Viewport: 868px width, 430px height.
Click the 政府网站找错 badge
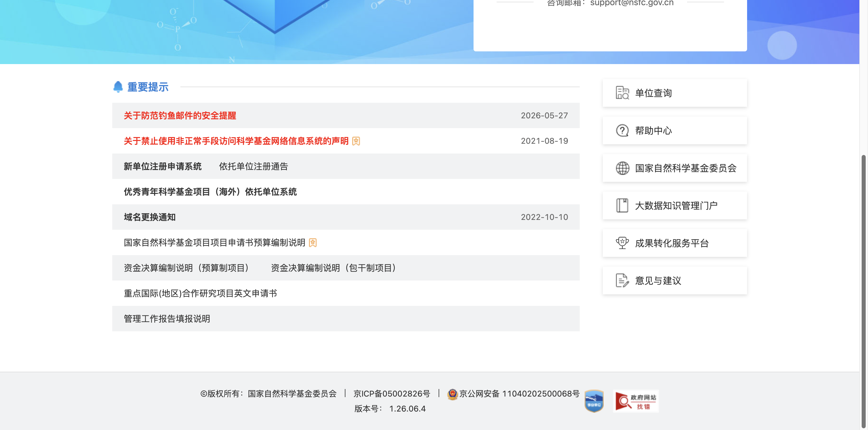pyautogui.click(x=635, y=401)
